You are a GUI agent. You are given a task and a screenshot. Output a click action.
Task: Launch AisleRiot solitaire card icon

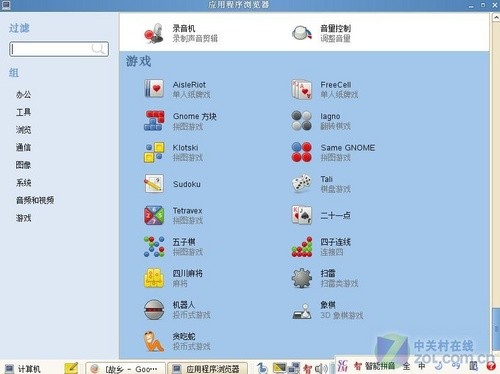pos(154,89)
